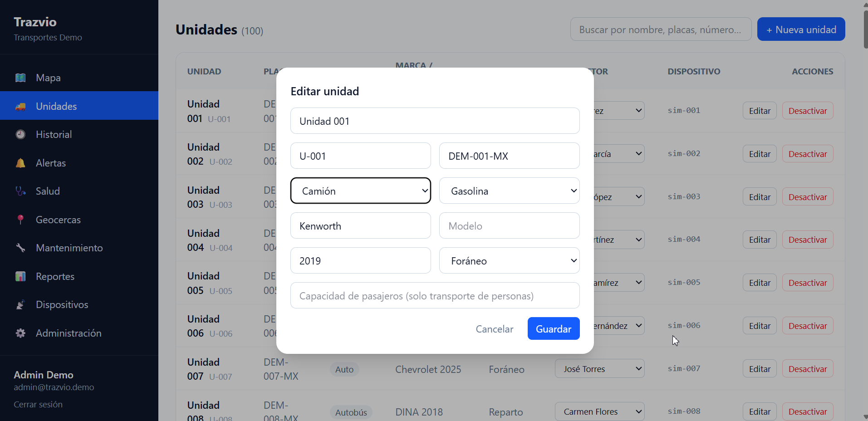Click the Chevrolet 2025 cell

(428, 369)
